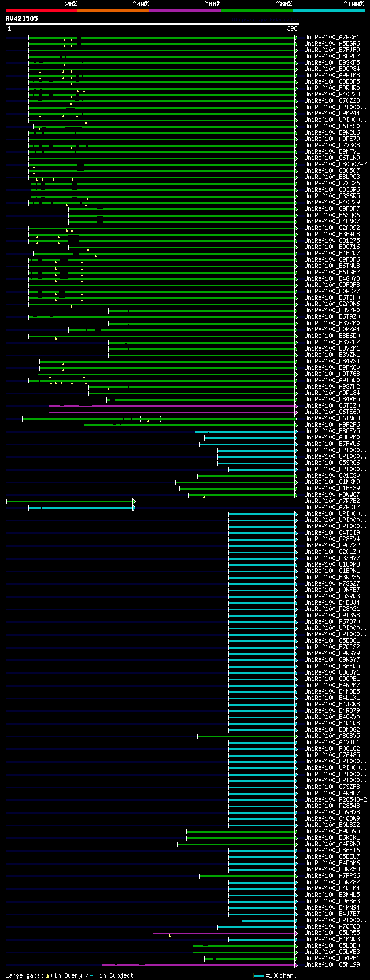Screen dimensions: 370x980
Task: Open hit UniRef100_Q8LPD2
Action: 332,57
